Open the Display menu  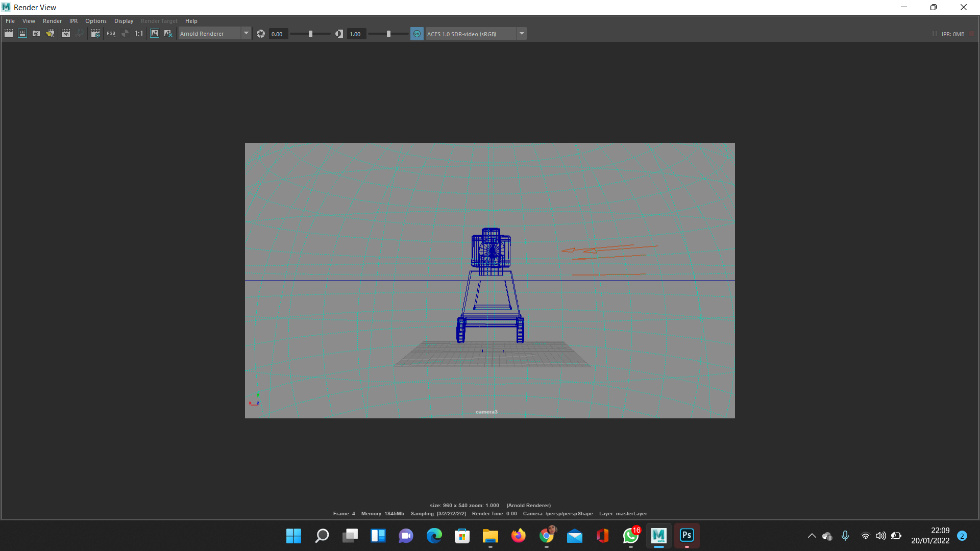click(124, 21)
